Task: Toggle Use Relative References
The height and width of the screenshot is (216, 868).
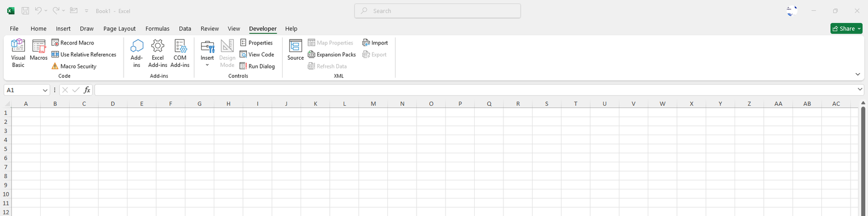Action: [84, 54]
